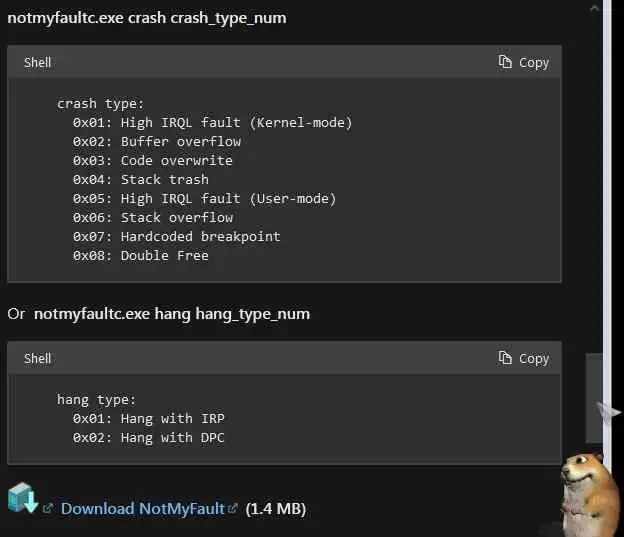Select the 0x07: Hardcoded breakpoint line
The width and height of the screenshot is (624, 537).
click(177, 237)
